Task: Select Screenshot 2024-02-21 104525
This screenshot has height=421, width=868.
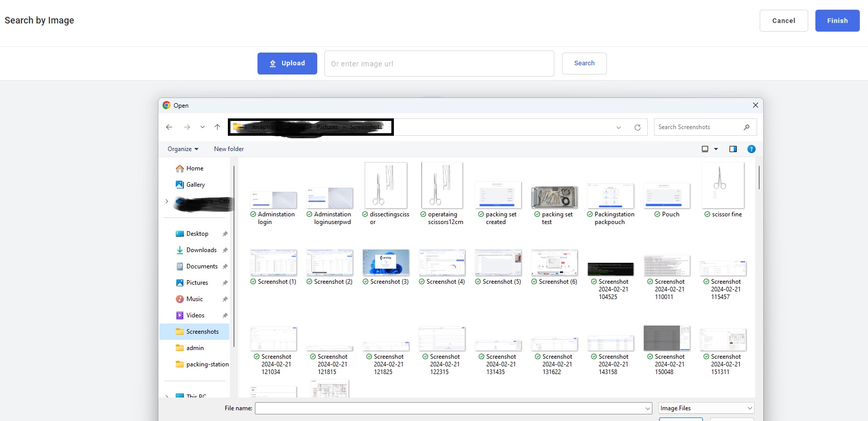Action: click(x=611, y=281)
